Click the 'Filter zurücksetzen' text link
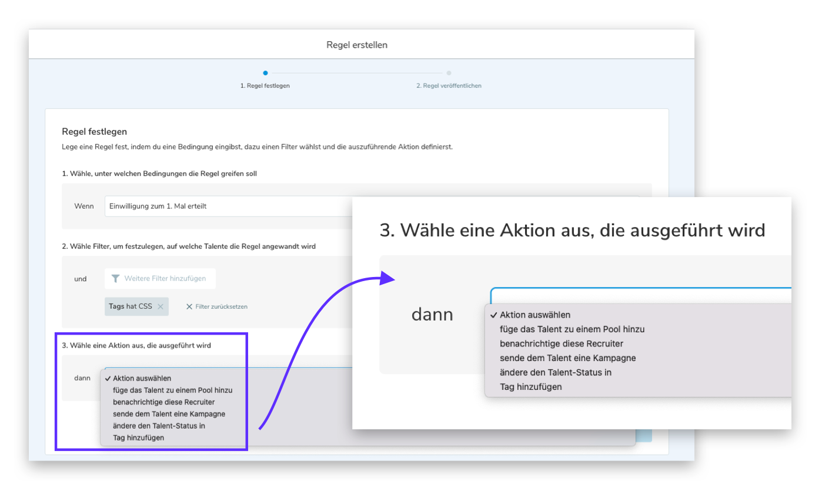Screen dimensions: 822x504 coord(221,306)
